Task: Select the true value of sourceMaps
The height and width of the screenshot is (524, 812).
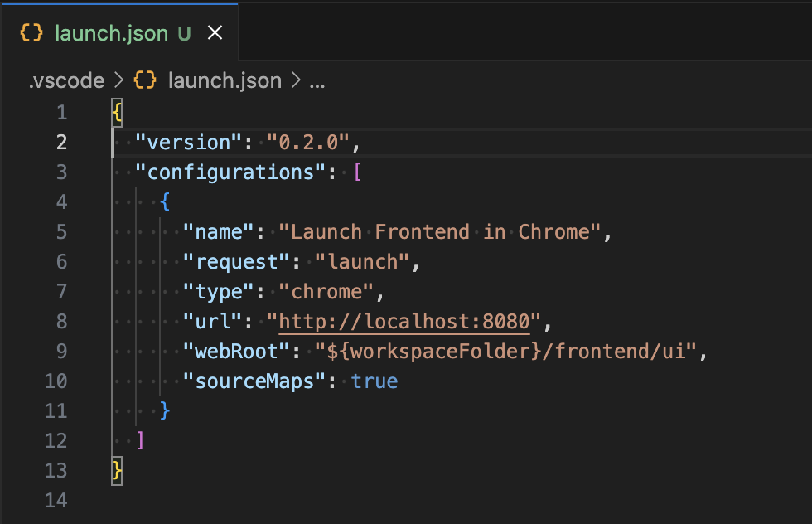Action: coord(375,381)
